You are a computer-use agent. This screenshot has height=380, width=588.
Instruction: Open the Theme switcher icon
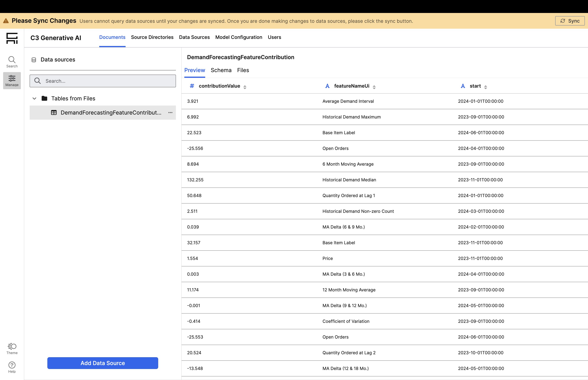12,348
